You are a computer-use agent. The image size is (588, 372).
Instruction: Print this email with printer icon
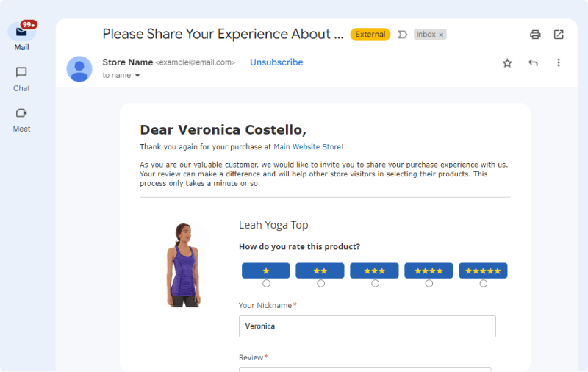[535, 35]
